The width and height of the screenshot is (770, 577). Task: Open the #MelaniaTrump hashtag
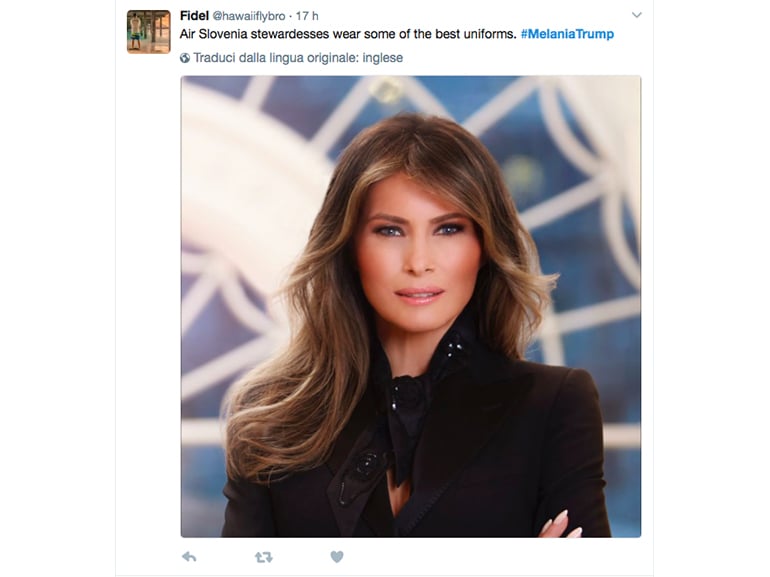(567, 34)
